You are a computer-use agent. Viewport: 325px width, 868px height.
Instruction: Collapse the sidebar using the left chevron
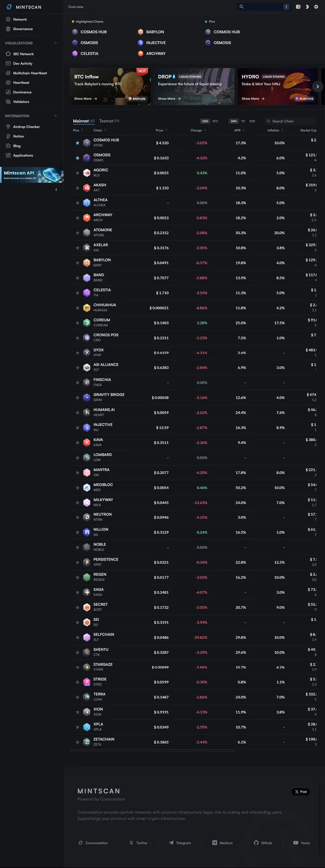tap(56, 189)
